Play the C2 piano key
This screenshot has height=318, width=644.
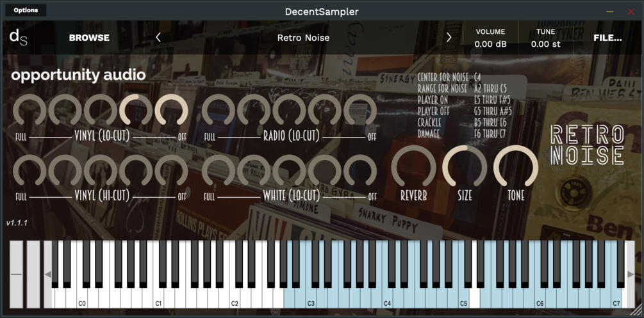[235, 299]
